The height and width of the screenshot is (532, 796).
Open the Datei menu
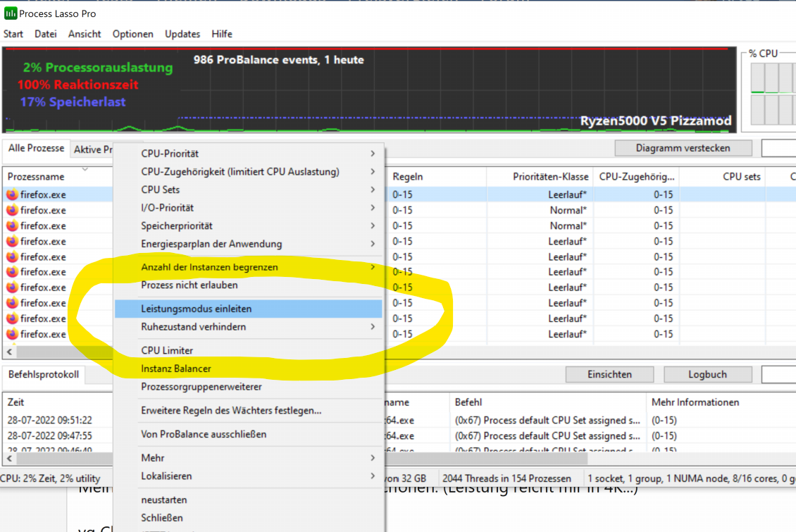coord(46,34)
